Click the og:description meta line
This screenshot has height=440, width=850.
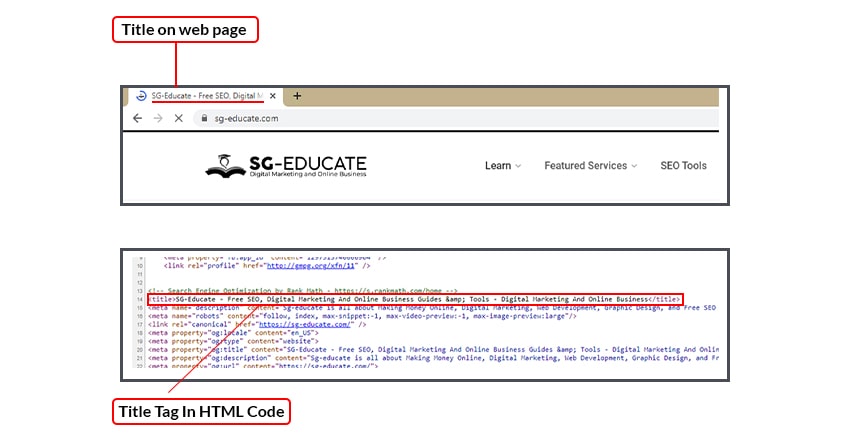[x=433, y=358]
